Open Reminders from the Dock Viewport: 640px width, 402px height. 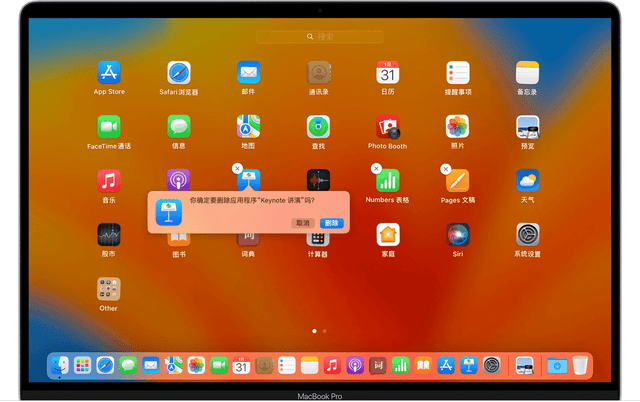(287, 365)
